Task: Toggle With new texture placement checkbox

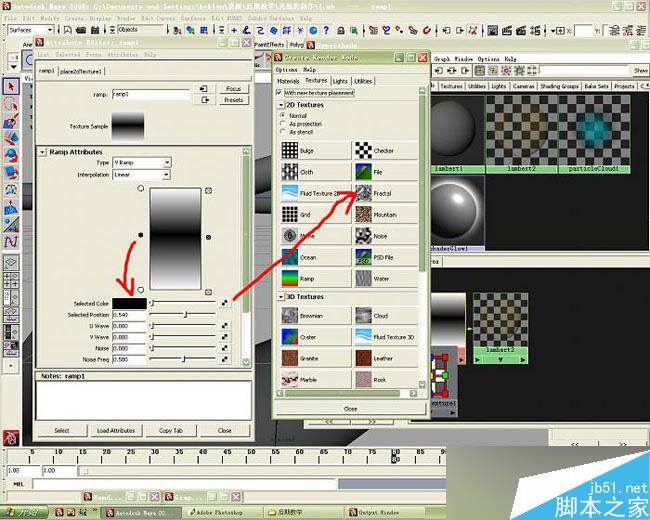Action: click(279, 92)
